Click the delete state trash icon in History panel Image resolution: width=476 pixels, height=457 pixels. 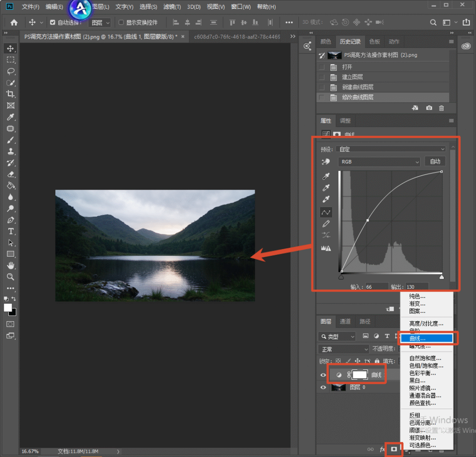442,108
